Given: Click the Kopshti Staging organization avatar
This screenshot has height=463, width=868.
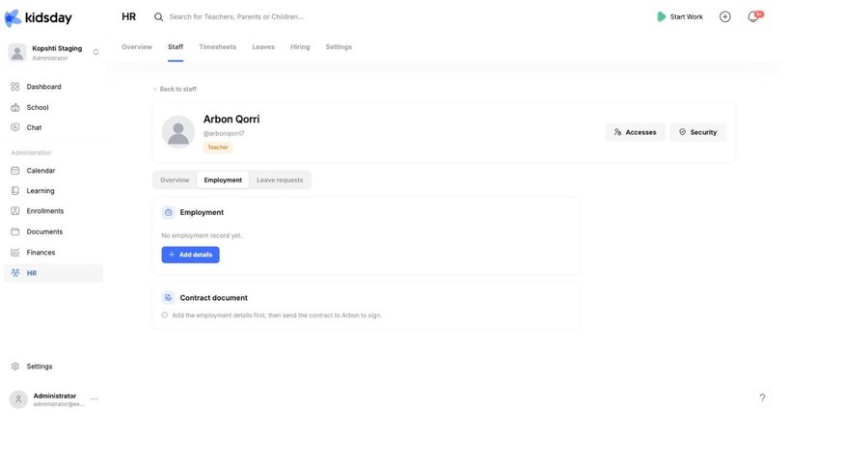Looking at the screenshot, I should pos(17,53).
